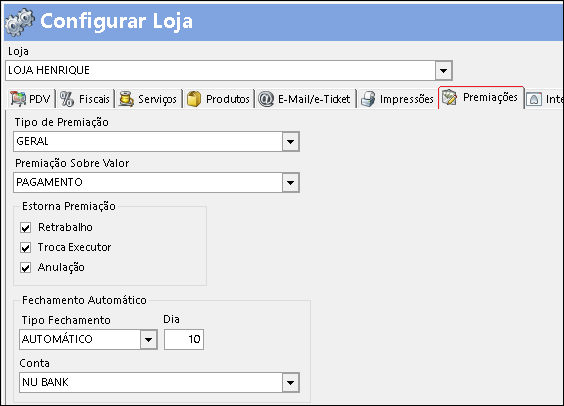Screen dimensions: 564x406
Task: Click the yellow box Produtos icon
Action: point(194,99)
